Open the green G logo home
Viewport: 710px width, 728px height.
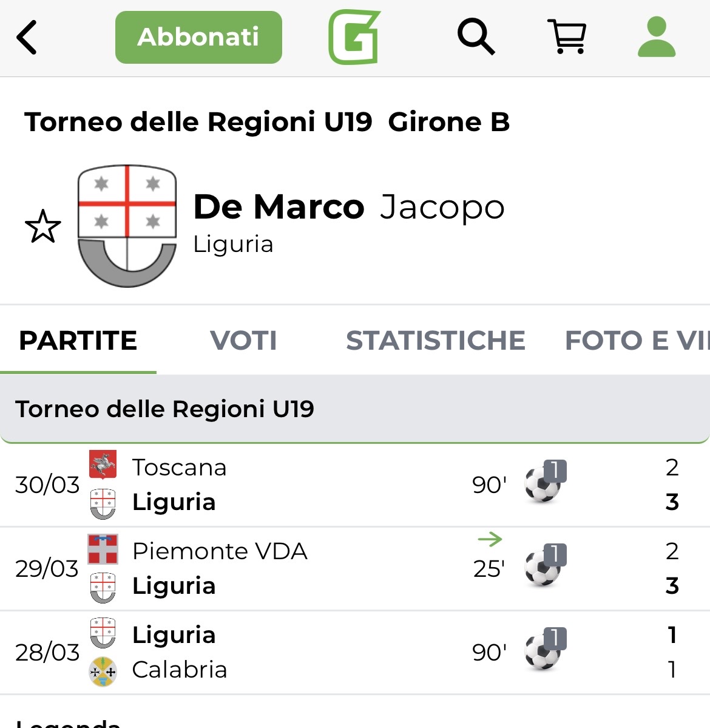click(x=354, y=38)
